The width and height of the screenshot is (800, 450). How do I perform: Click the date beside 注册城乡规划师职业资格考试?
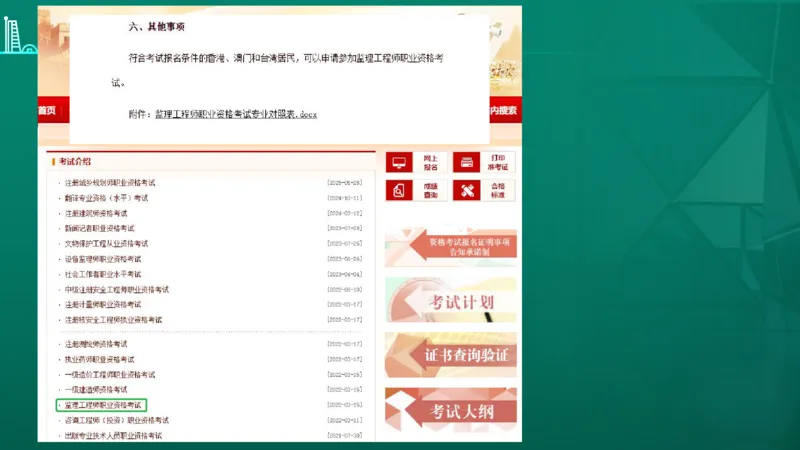click(345, 183)
